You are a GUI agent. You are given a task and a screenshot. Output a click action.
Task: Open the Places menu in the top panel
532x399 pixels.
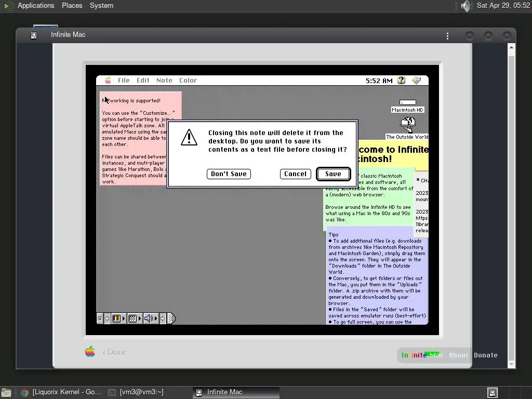click(72, 5)
